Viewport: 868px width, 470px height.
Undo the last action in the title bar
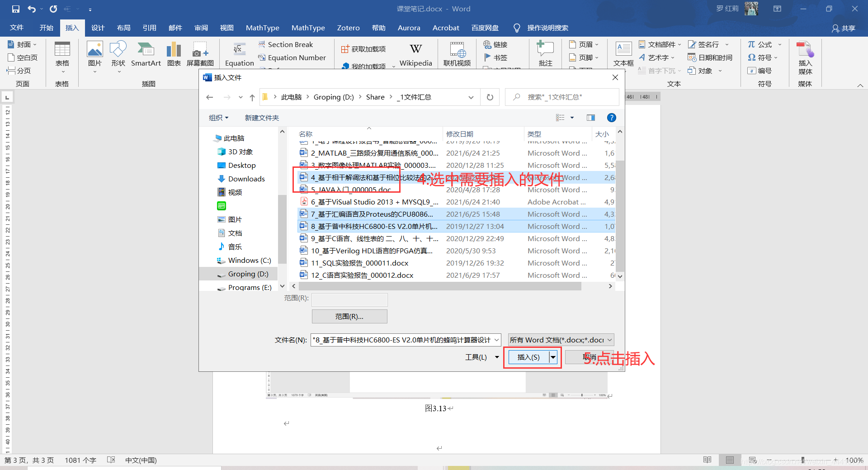[31, 9]
